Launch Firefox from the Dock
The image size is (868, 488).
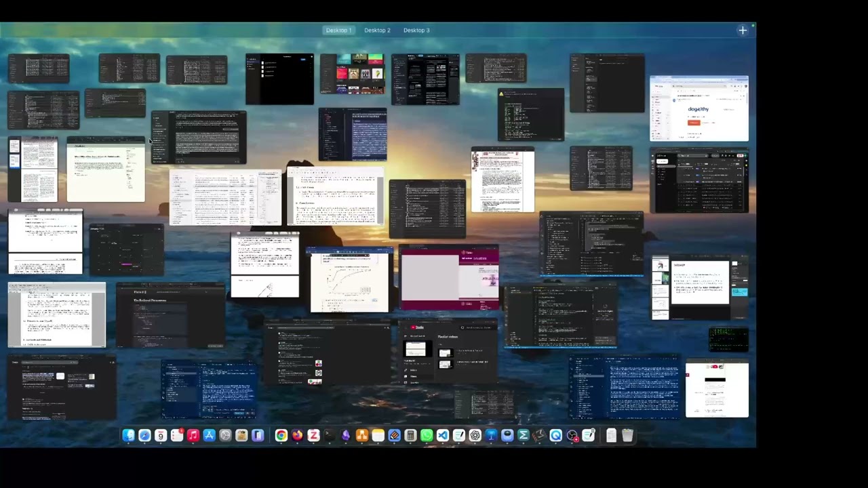(297, 436)
